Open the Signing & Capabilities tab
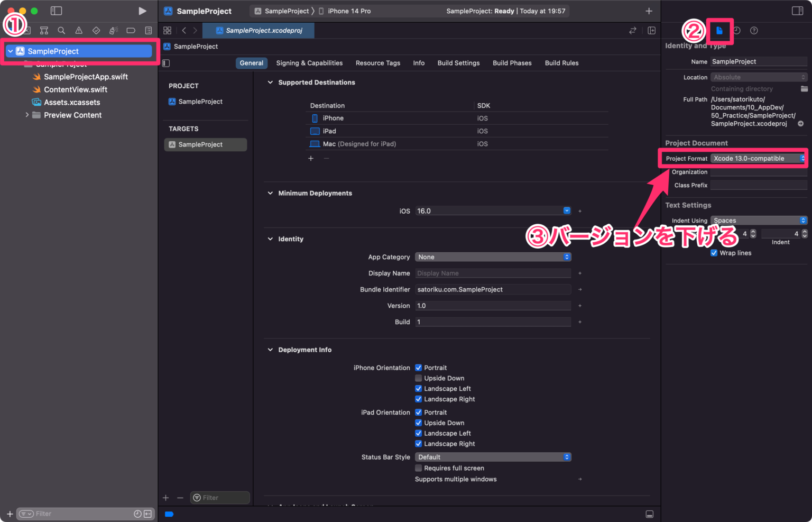The image size is (812, 522). click(309, 63)
